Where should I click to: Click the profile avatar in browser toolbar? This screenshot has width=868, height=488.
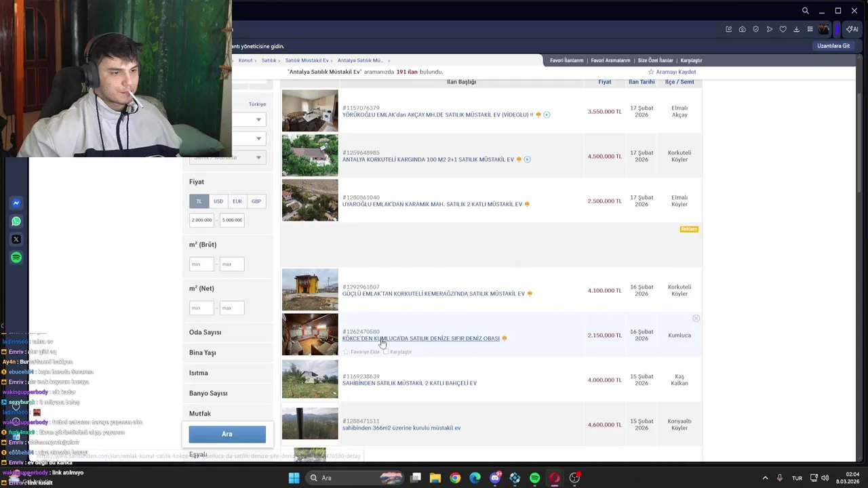(824, 29)
